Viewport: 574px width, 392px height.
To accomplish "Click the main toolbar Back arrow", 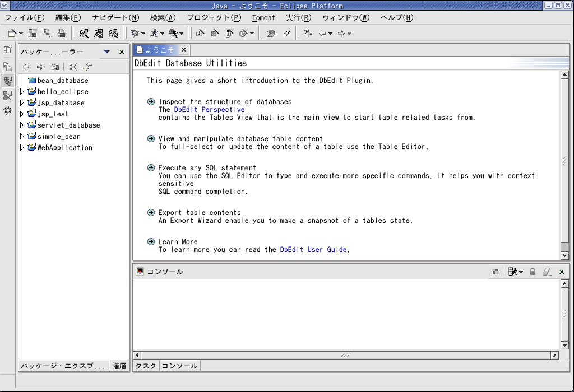I will pos(322,33).
